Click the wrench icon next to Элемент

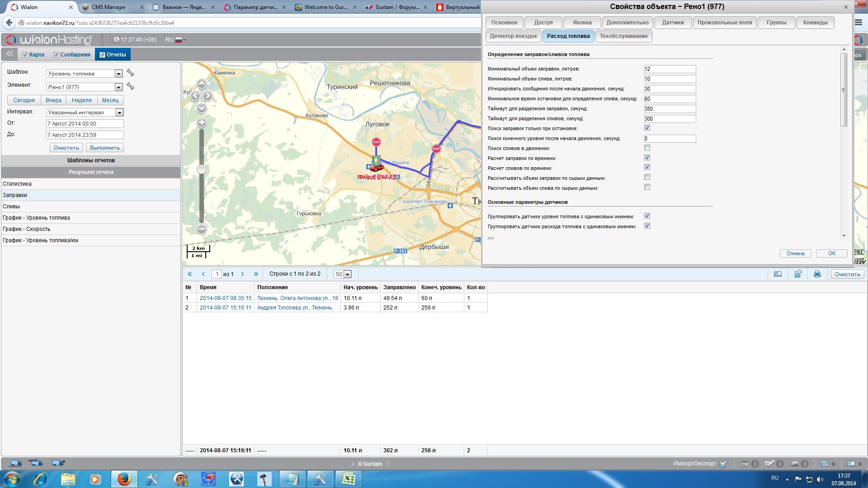tap(130, 87)
